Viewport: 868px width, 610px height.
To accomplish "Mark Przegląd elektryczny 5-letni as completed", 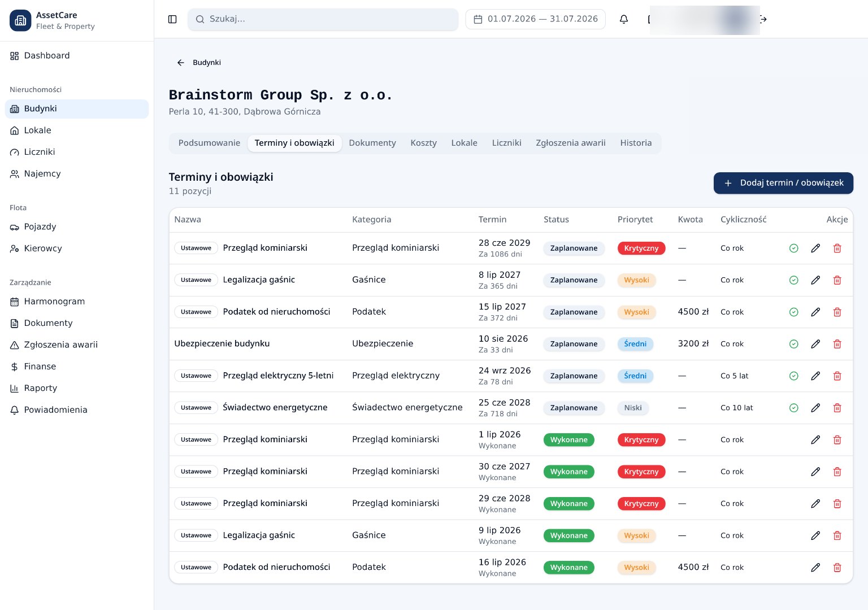I will pyautogui.click(x=793, y=376).
